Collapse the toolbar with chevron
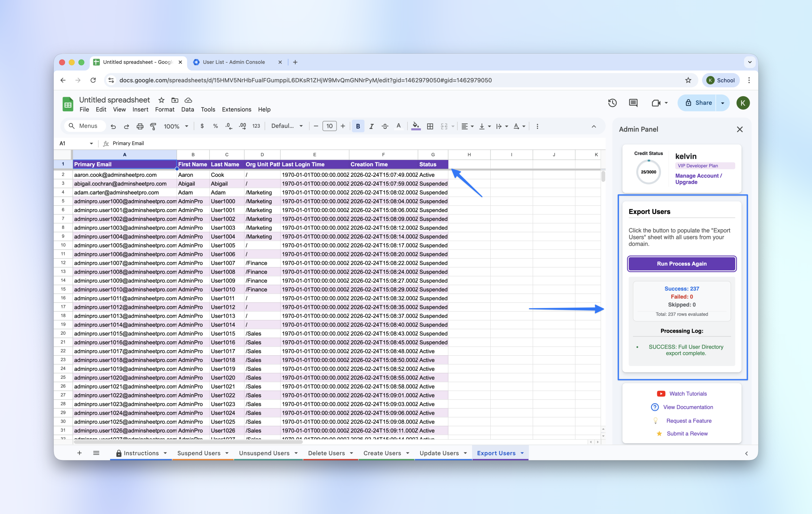812x514 pixels. [x=593, y=126]
